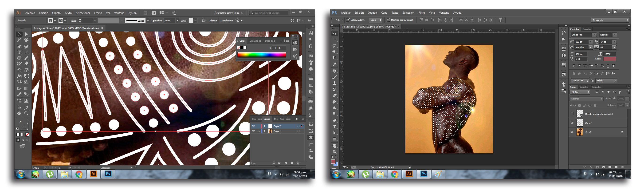Open Guía de color tab in Illustrator
The height and width of the screenshot is (191, 644).
click(255, 41)
